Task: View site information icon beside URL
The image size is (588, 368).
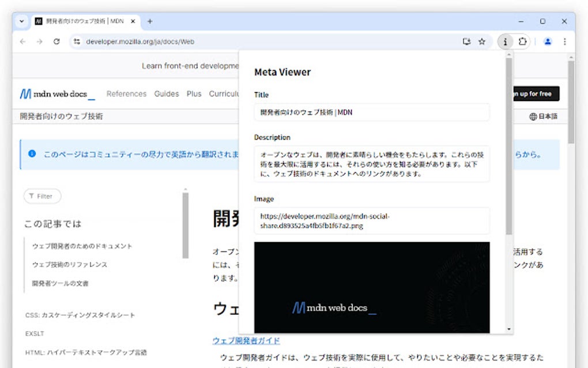Action: click(x=77, y=42)
